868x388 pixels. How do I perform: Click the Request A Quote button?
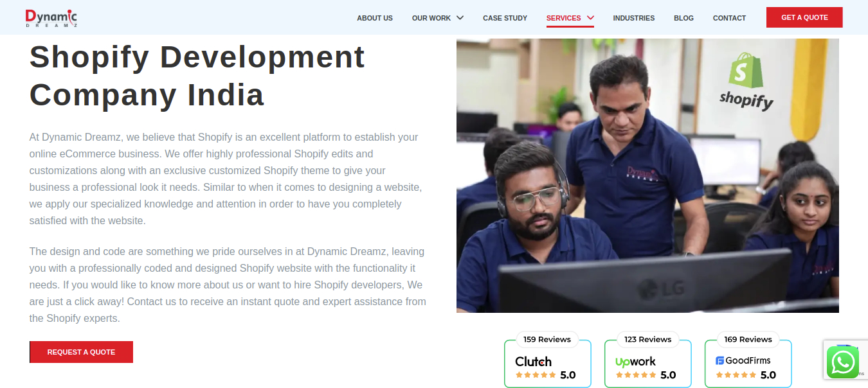81,352
